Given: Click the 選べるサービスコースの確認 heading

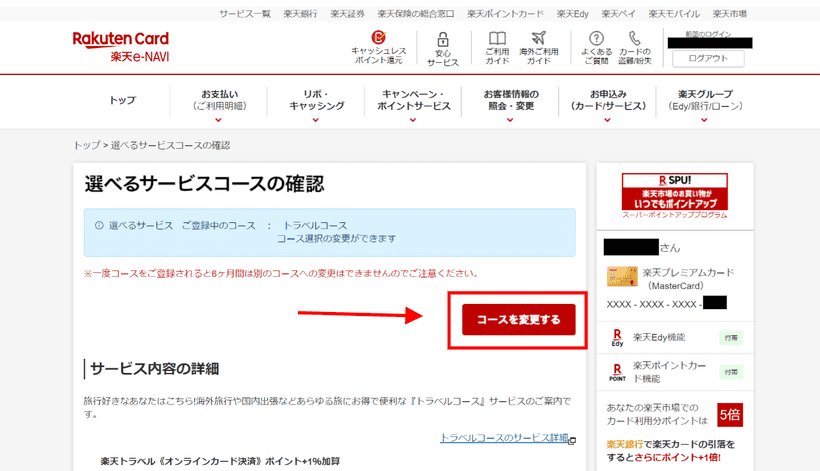Looking at the screenshot, I should [x=204, y=184].
